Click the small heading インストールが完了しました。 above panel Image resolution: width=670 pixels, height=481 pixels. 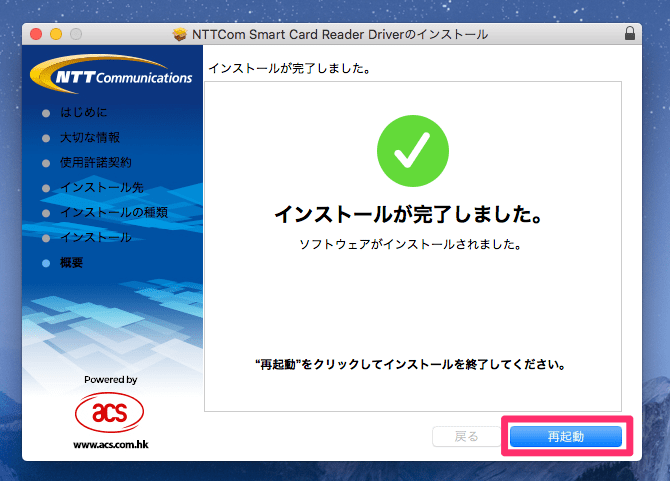coord(289,68)
